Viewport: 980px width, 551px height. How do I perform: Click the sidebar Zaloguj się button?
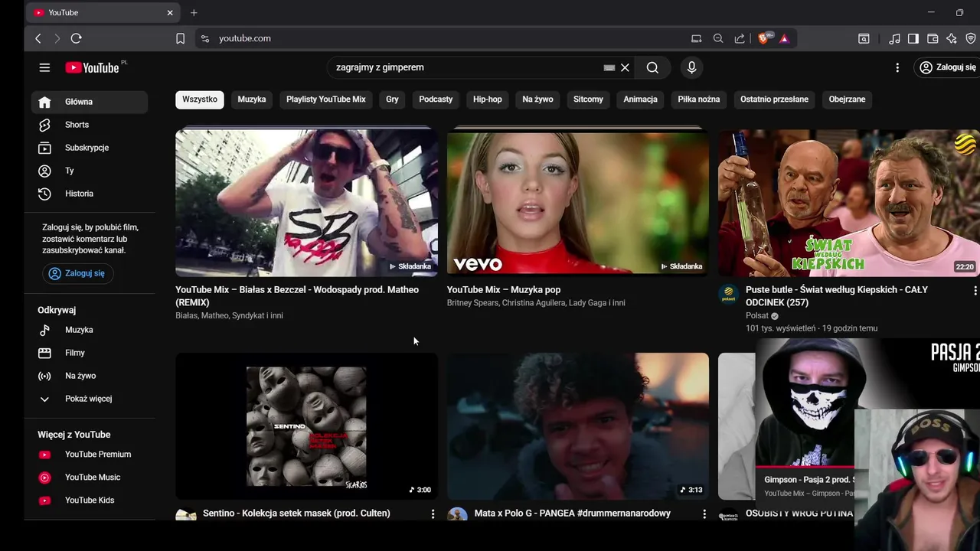click(x=77, y=273)
